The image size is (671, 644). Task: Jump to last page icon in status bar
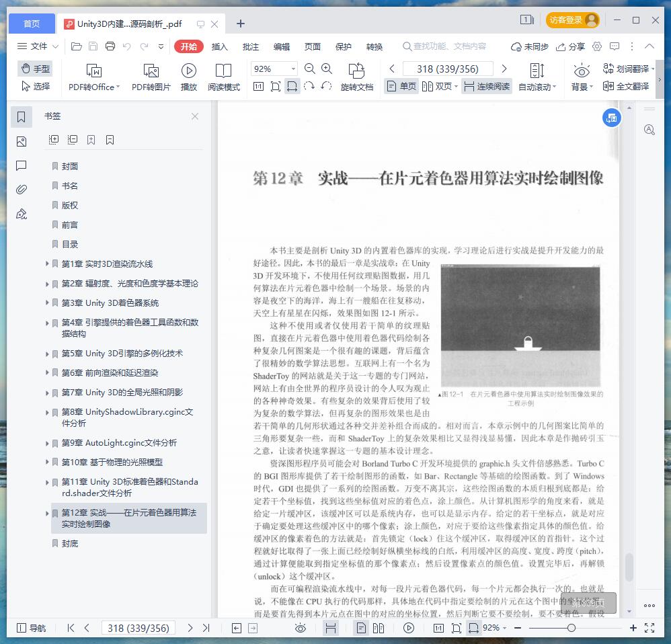pyautogui.click(x=206, y=628)
